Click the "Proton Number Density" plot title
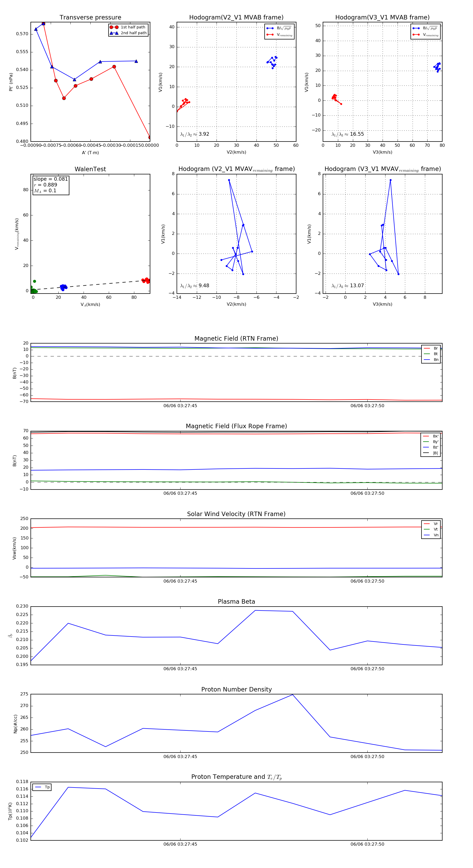The width and height of the screenshot is (473, 868). [236, 689]
